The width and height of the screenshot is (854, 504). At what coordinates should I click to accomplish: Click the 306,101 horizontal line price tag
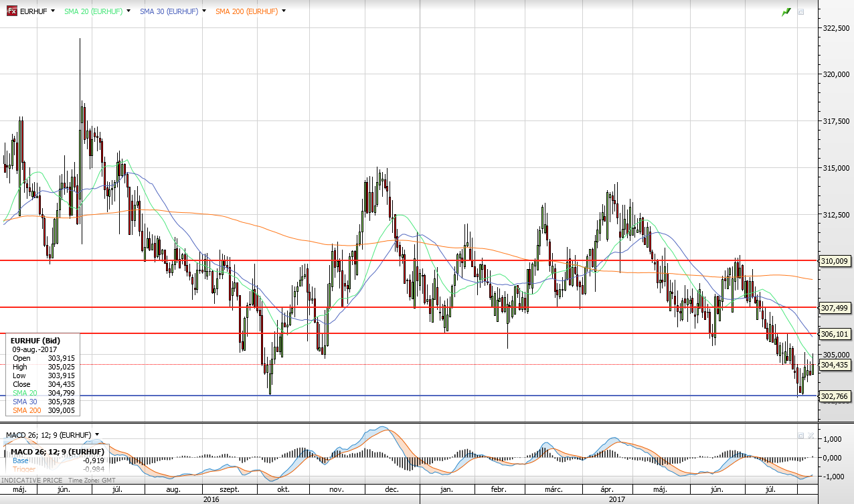click(x=834, y=334)
